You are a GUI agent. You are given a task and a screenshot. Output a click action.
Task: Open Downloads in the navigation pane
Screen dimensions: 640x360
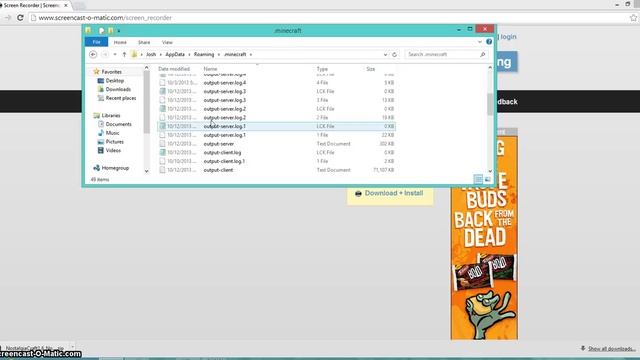tap(118, 89)
